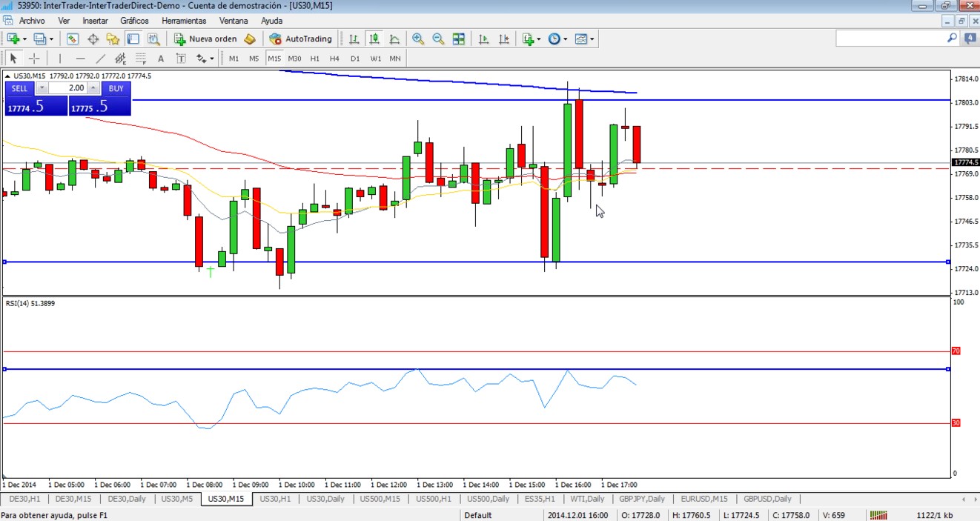980x521 pixels.
Task: Click the BUY one-click trading button
Action: (x=116, y=88)
